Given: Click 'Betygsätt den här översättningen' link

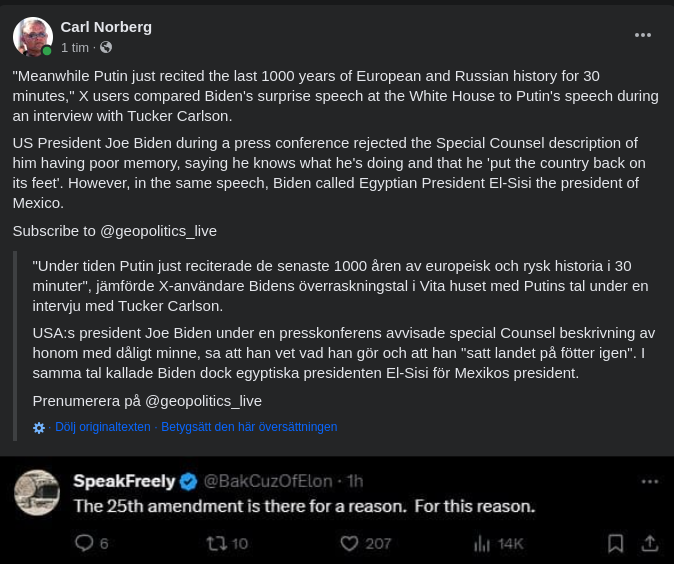Looking at the screenshot, I should coord(249,427).
